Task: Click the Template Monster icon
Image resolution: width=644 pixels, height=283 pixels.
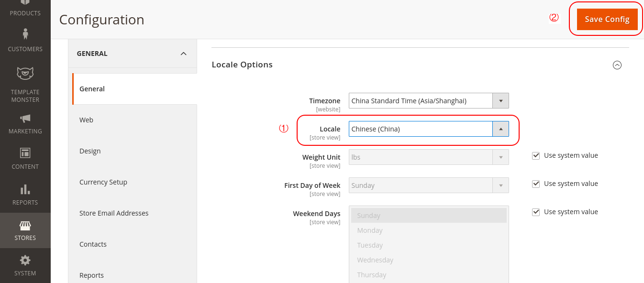Action: click(25, 73)
